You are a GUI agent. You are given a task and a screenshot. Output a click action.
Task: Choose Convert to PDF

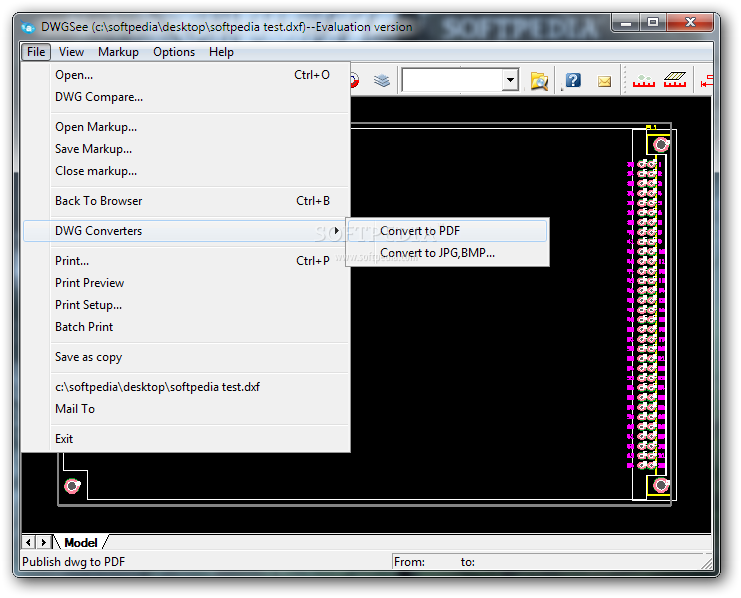click(448, 231)
